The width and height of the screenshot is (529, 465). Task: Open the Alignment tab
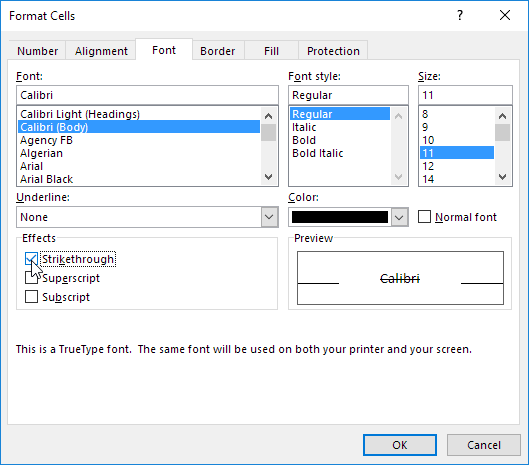click(x=101, y=51)
